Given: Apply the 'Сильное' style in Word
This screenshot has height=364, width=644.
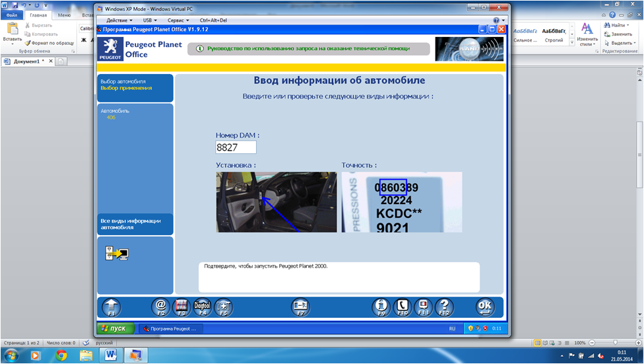Looking at the screenshot, I should (525, 36).
